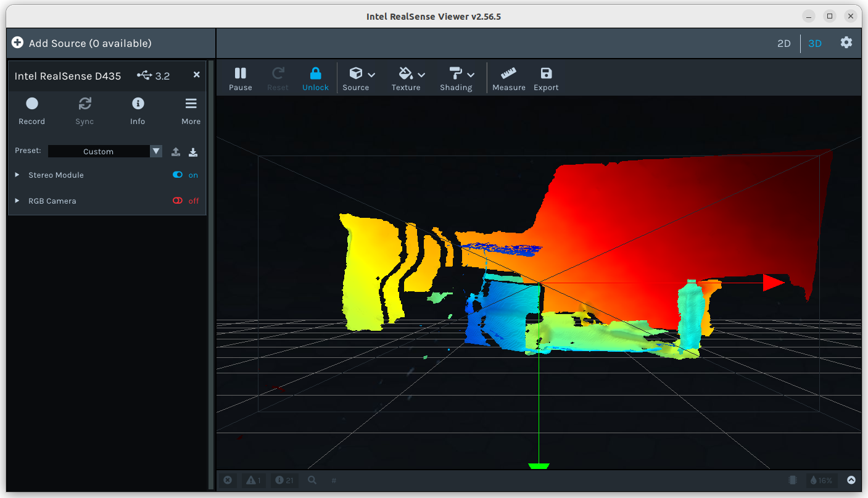Click the Intel RealSense D435 device name

point(68,76)
